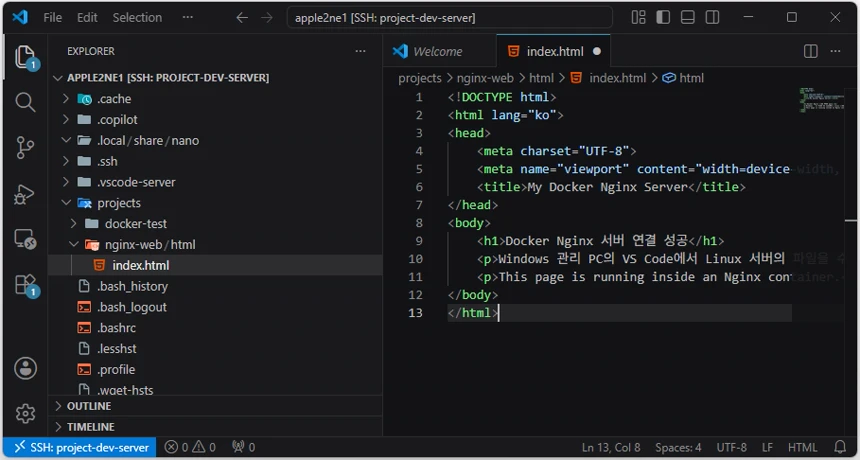This screenshot has width=860, height=460.
Task: Open editor More Actions ellipsis
Action: pyautogui.click(x=835, y=51)
